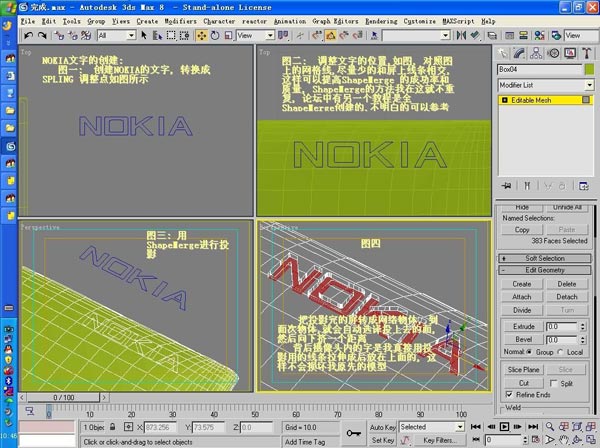The height and width of the screenshot is (448, 600).
Task: Toggle absolute transform type-in mode icon
Action: (129, 427)
